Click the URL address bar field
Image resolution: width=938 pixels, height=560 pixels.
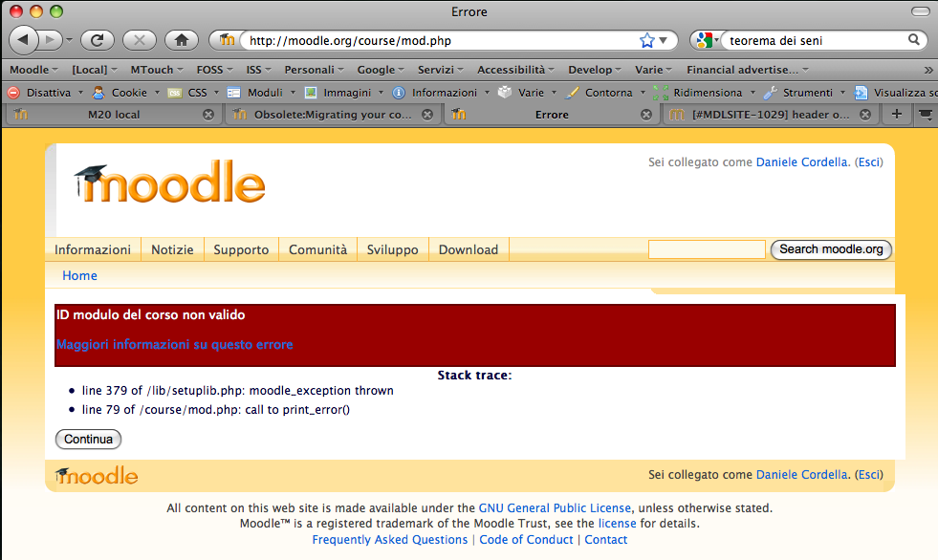point(440,41)
